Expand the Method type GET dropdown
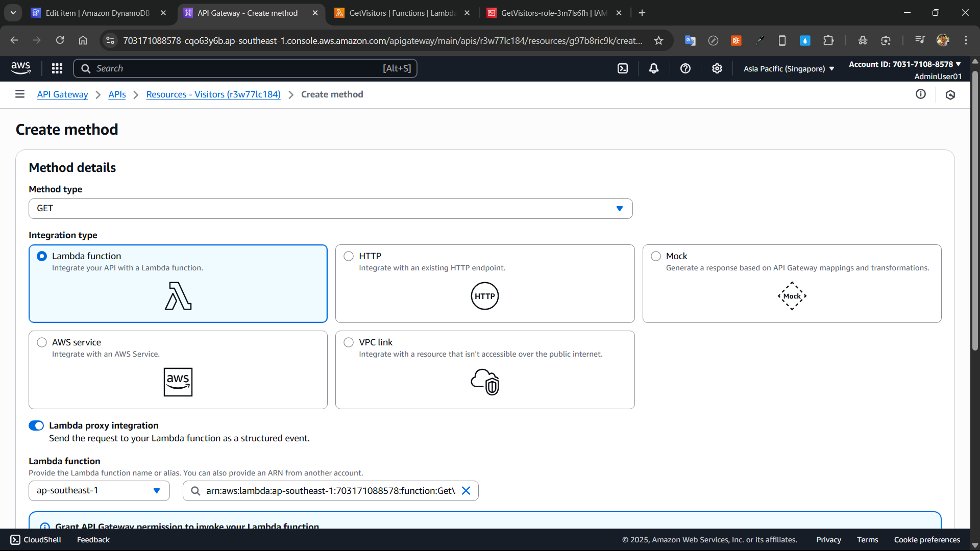This screenshot has height=551, width=980. (331, 209)
